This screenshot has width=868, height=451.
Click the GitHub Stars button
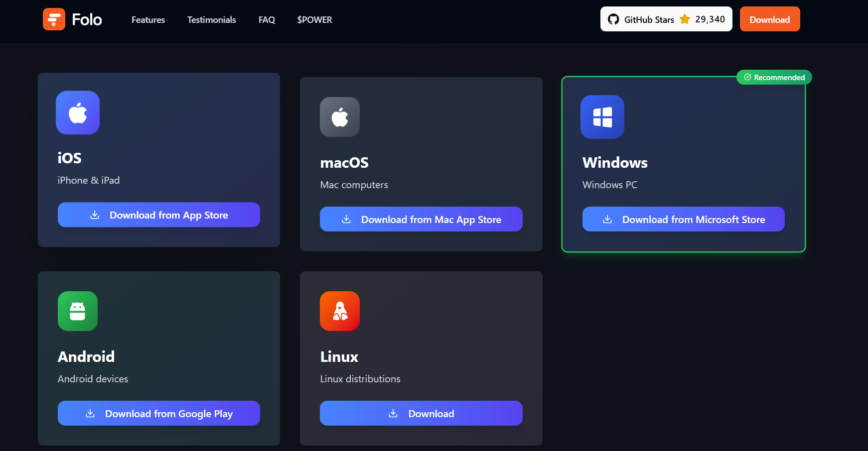[666, 19]
